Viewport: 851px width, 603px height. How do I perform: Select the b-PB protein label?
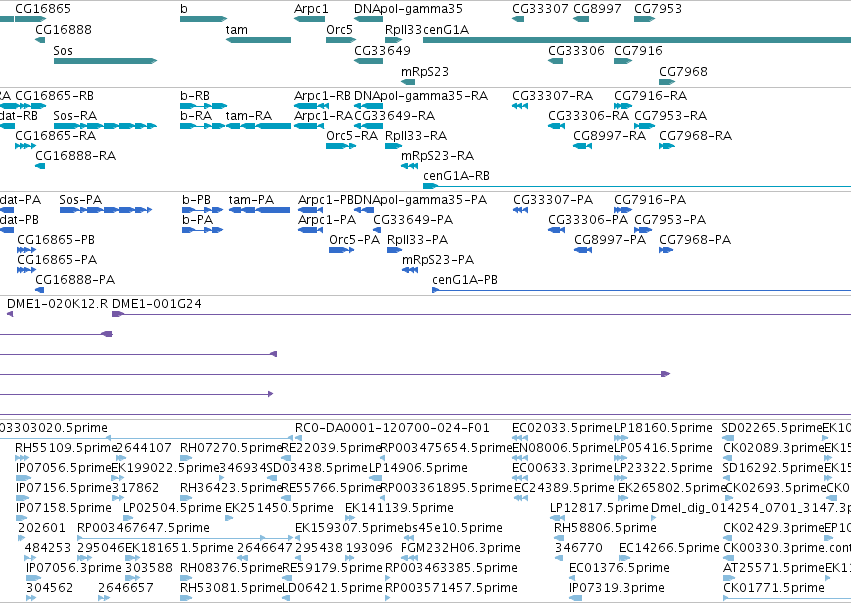[196, 200]
